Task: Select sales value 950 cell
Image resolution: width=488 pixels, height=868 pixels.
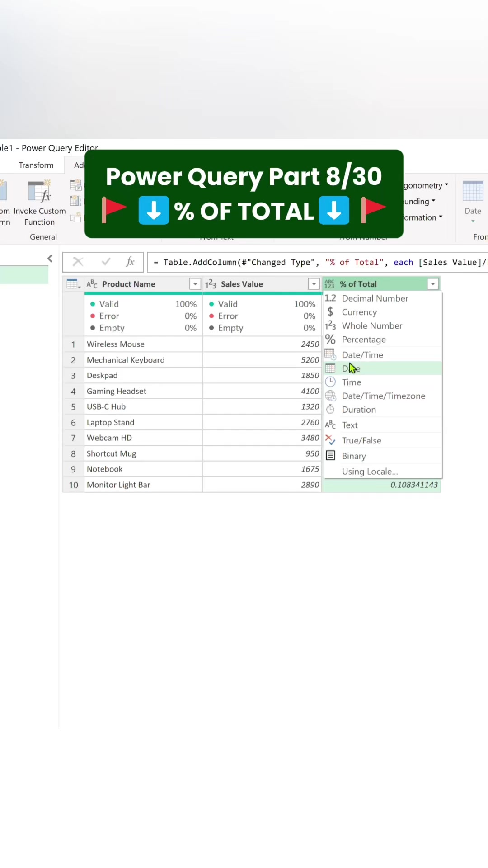Action: click(262, 453)
